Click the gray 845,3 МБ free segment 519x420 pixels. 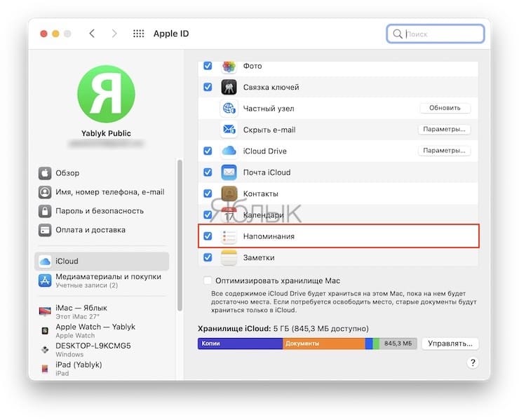[x=398, y=344]
